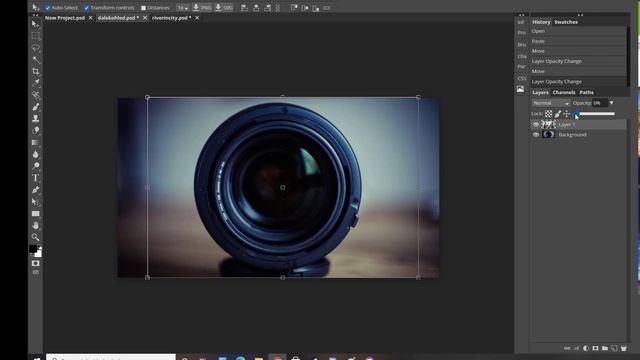The width and height of the screenshot is (640, 360).
Task: Click the background color swatch
Action: [x=39, y=254]
